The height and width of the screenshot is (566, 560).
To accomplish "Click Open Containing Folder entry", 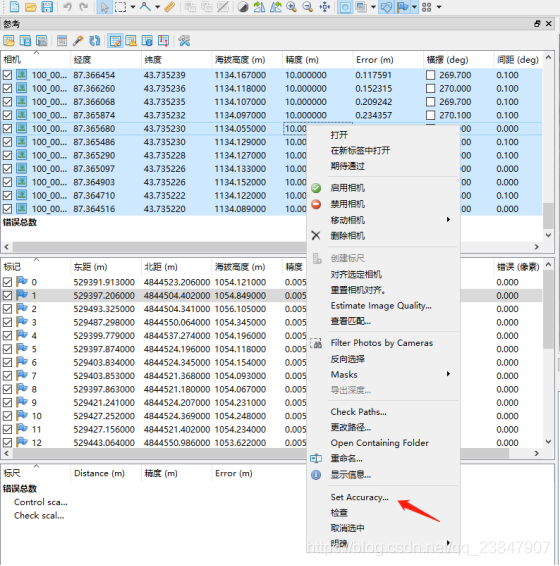I will (379, 443).
